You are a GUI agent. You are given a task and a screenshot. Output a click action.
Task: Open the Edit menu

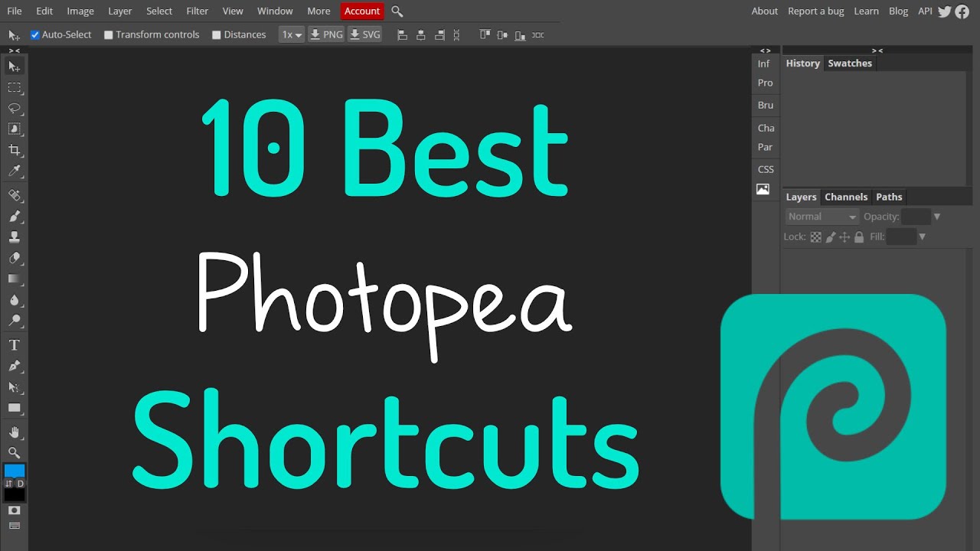(x=44, y=11)
